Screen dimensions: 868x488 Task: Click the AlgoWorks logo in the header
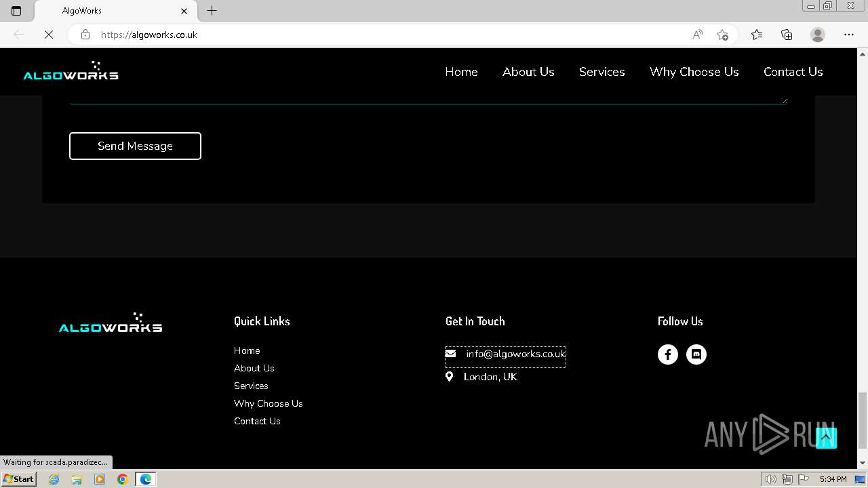tap(71, 70)
